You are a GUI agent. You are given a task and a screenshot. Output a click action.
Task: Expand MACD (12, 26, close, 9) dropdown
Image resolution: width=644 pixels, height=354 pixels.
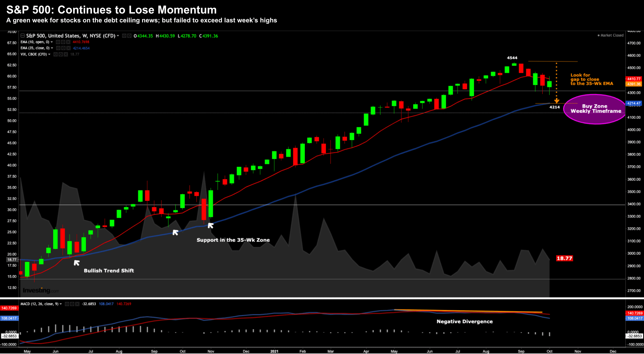pos(61,304)
